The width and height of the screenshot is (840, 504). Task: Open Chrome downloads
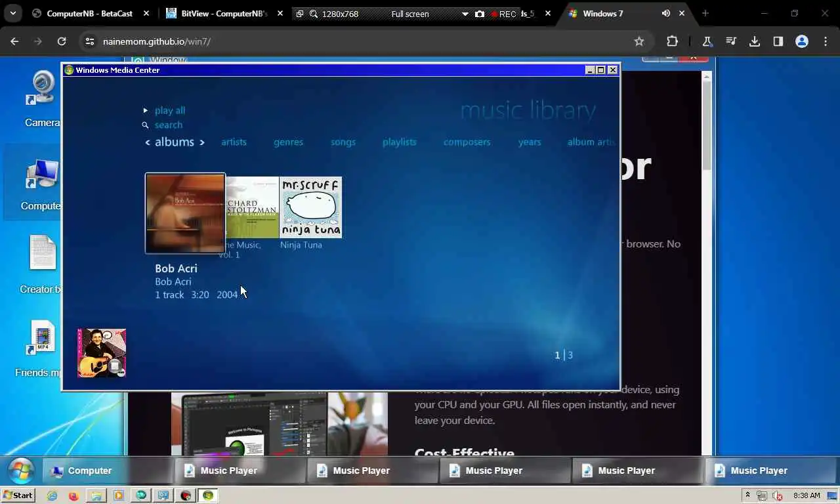click(x=755, y=41)
